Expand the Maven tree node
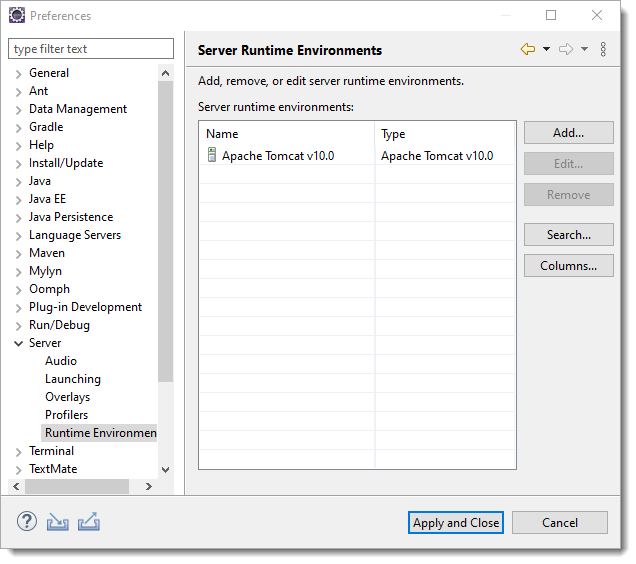This screenshot has width=636, height=564. [18, 254]
